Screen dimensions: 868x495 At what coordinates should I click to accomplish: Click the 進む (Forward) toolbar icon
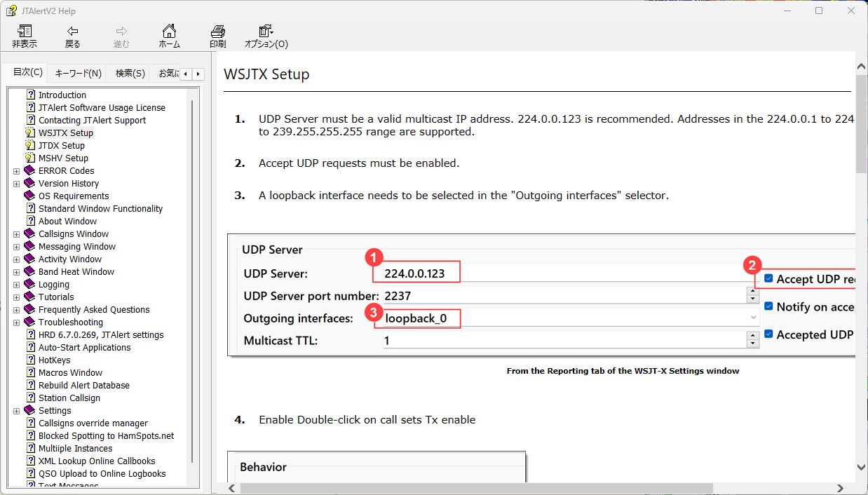(x=121, y=36)
